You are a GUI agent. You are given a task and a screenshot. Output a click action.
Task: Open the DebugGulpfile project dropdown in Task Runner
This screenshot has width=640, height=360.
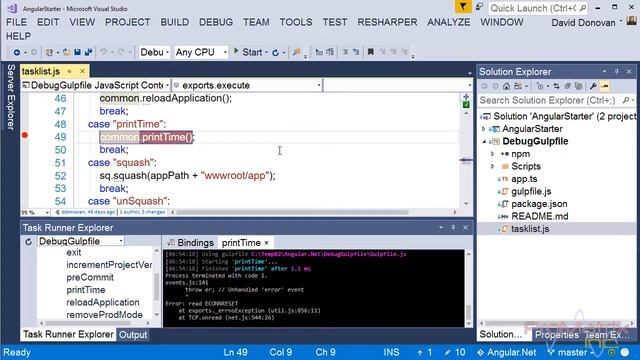(x=80, y=241)
